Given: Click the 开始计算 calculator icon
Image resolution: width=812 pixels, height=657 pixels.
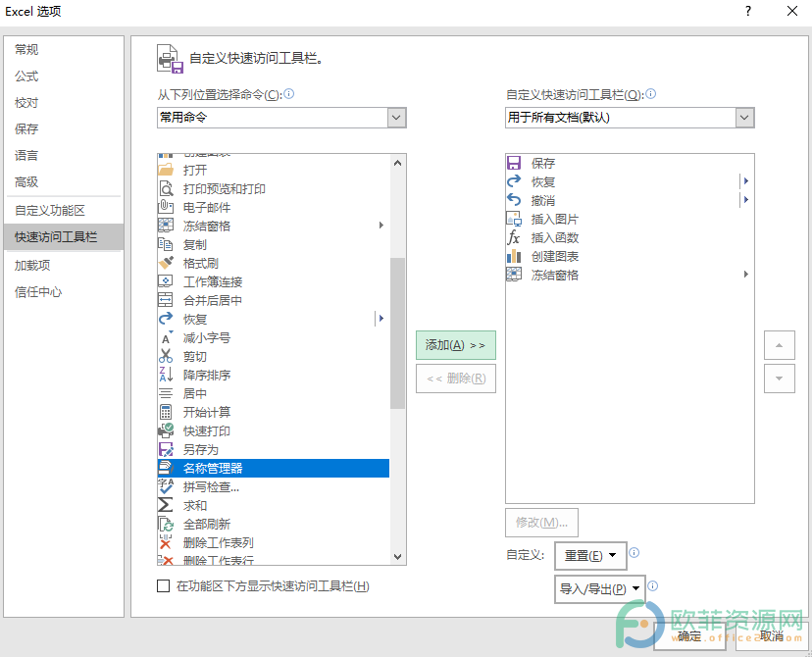Looking at the screenshot, I should pyautogui.click(x=166, y=412).
